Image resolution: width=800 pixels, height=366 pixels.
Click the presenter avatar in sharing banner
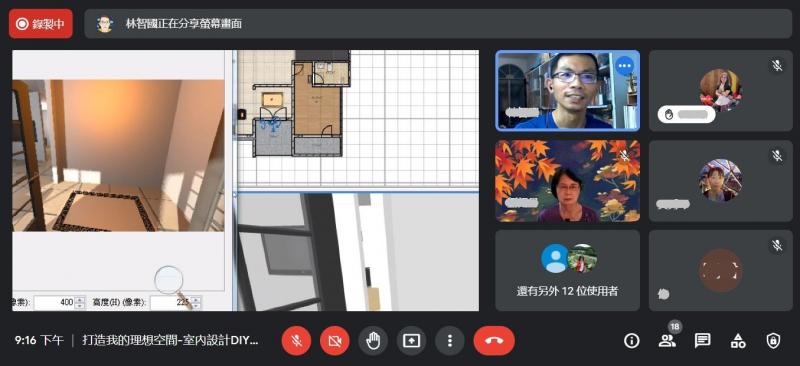[105, 24]
